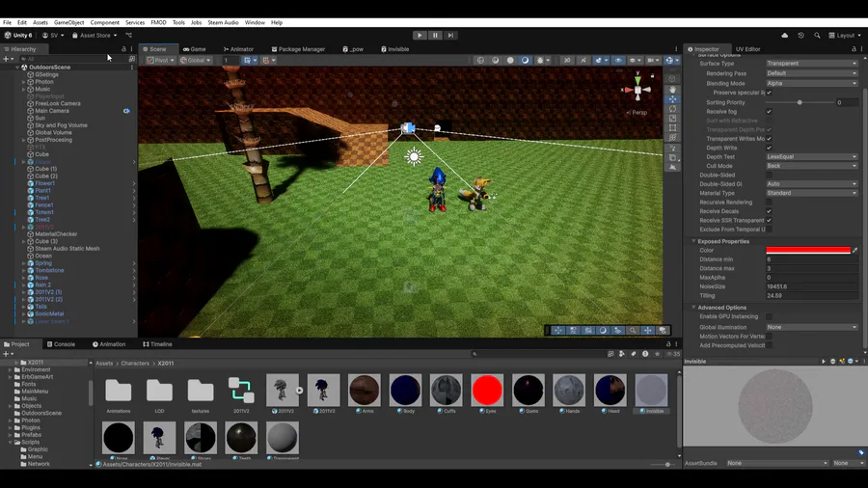Select the Transform tool in scene

coord(672,138)
